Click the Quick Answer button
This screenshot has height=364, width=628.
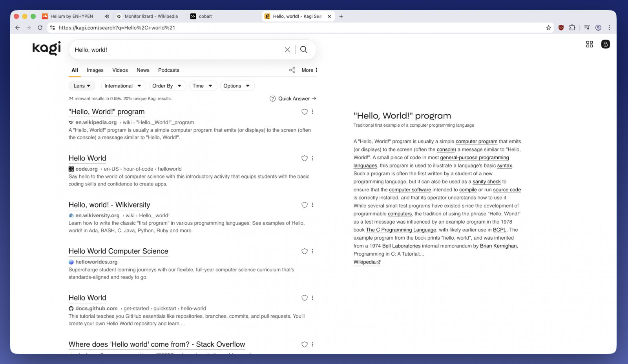point(293,99)
